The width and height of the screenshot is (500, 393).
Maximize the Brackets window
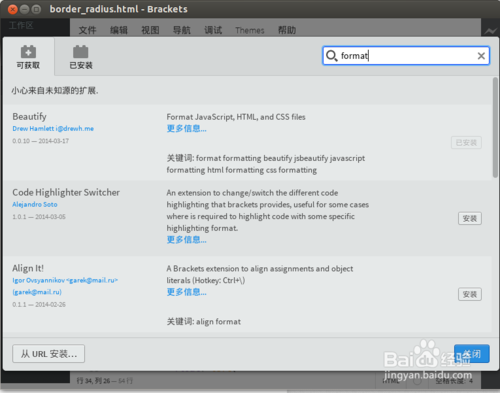pyautogui.click(x=36, y=9)
